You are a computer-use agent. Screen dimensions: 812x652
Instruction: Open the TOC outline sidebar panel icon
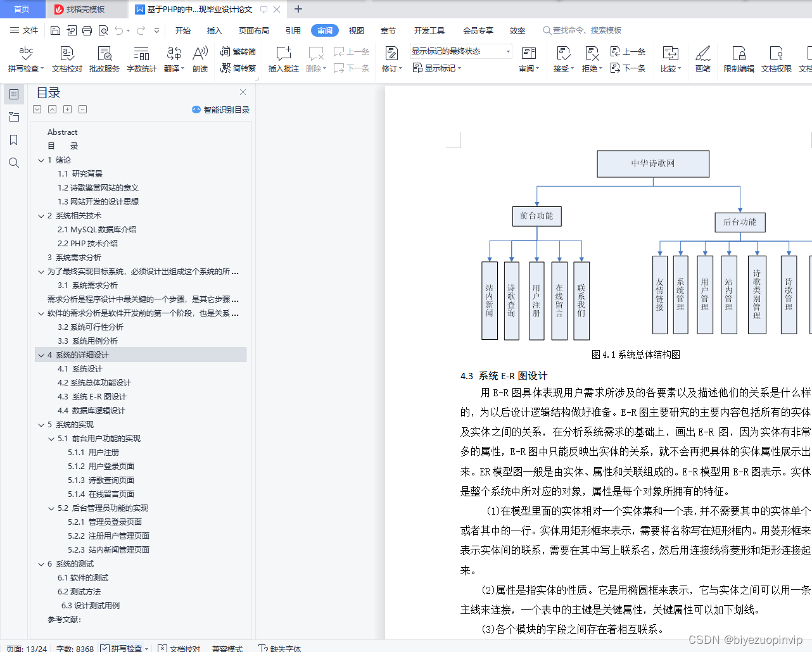[x=14, y=94]
